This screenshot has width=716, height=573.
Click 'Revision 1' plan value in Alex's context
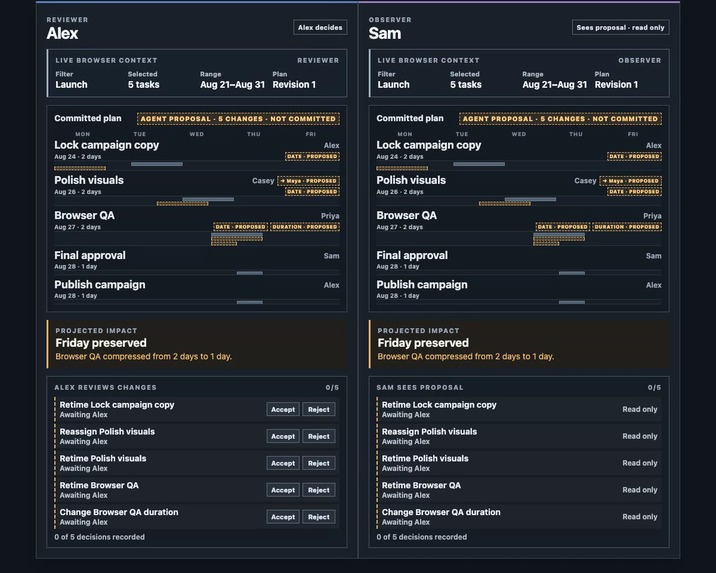(294, 84)
